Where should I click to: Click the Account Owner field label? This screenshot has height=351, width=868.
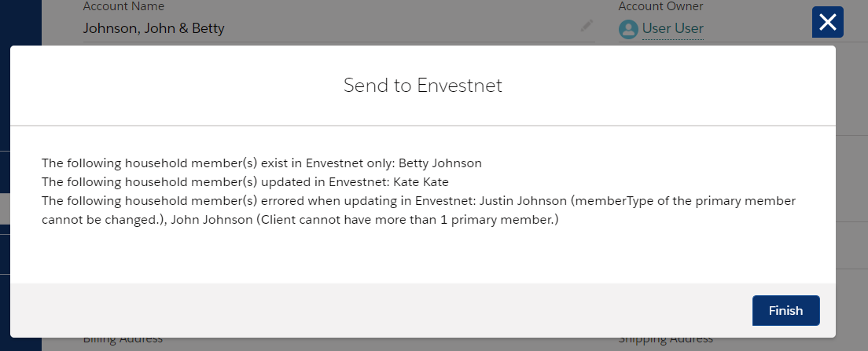tap(660, 6)
